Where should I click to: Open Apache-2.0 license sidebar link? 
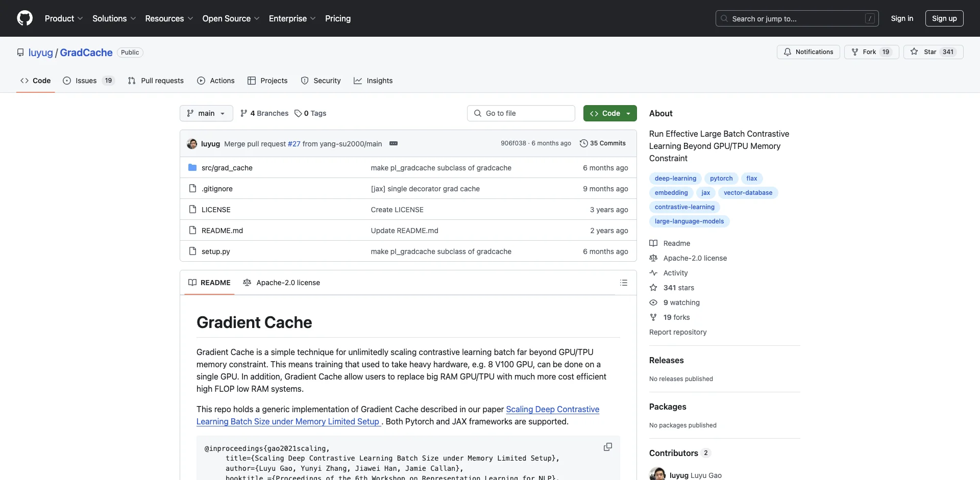coord(688,258)
